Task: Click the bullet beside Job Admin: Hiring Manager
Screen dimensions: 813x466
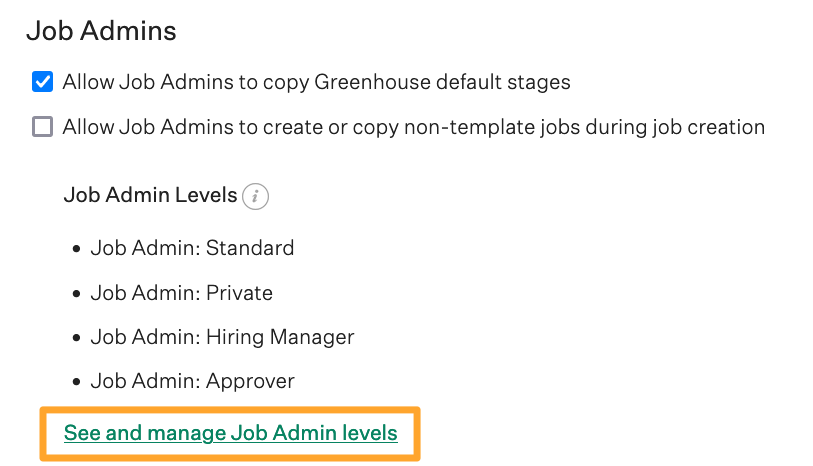Action: click(76, 338)
